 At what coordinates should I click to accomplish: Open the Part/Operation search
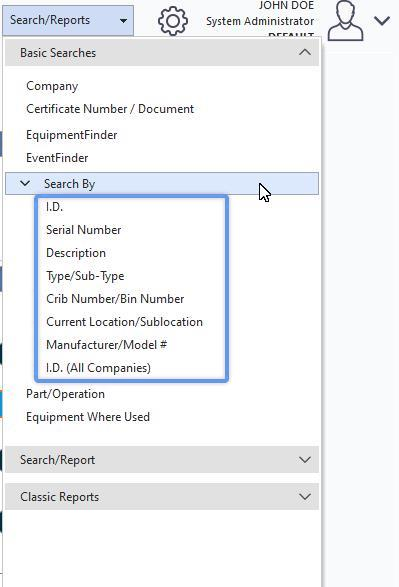pyautogui.click(x=65, y=394)
